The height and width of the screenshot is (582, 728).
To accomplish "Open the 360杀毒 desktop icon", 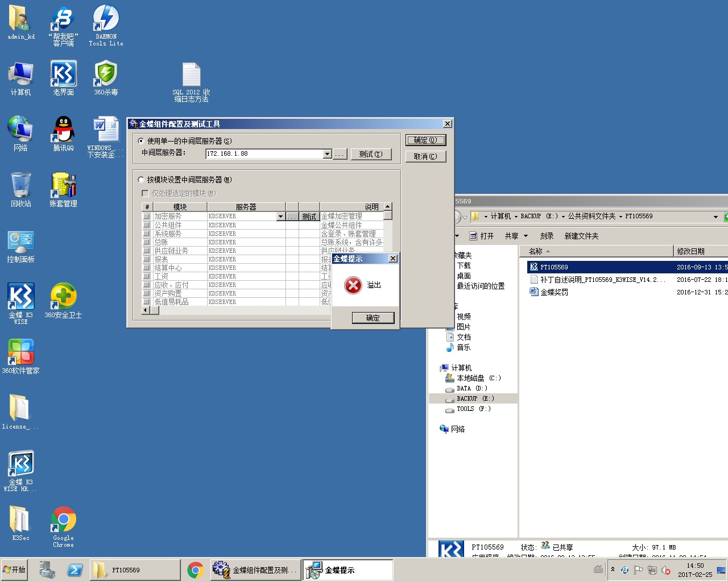I will pyautogui.click(x=106, y=78).
